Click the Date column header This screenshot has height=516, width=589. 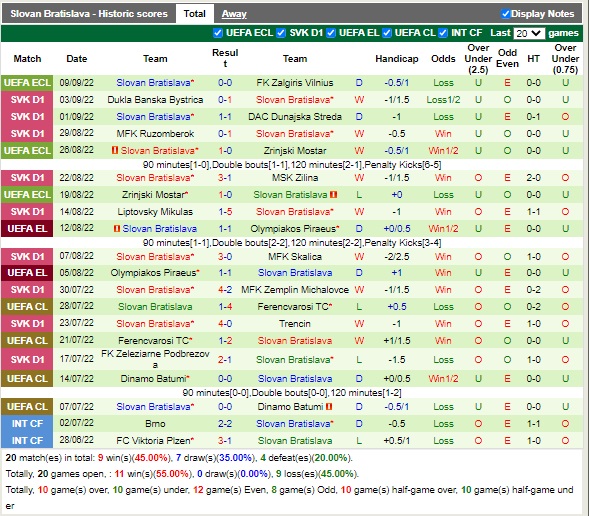(77, 59)
